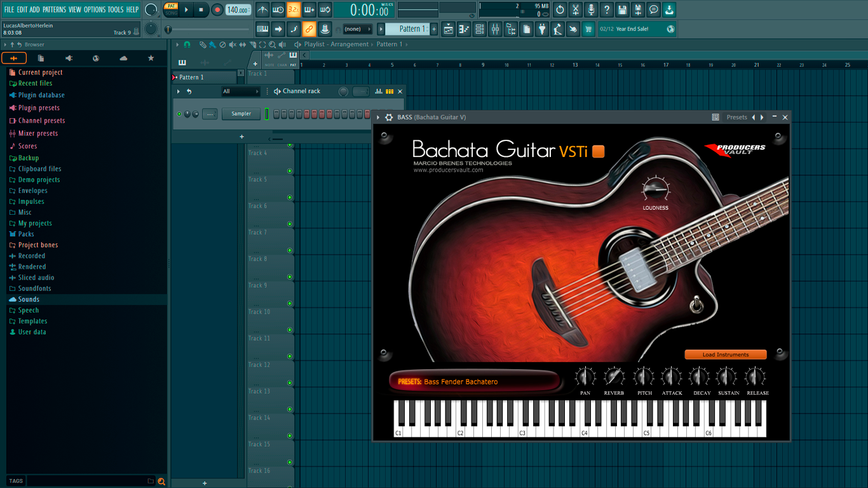
Task: Toggle the playlist magnet snap icon
Action: pyautogui.click(x=187, y=44)
